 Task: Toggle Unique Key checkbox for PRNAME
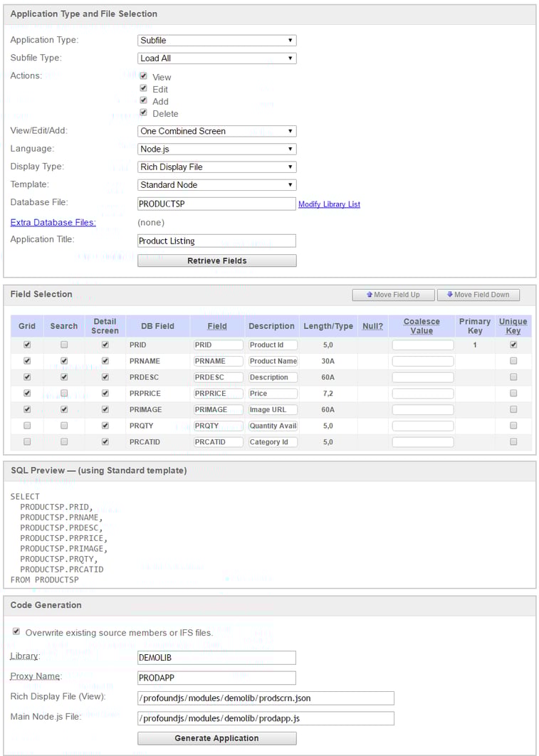(513, 361)
